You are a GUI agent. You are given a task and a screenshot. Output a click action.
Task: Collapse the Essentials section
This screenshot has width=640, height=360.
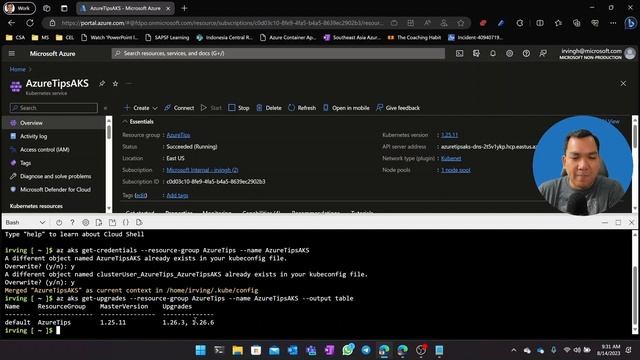(x=138, y=122)
